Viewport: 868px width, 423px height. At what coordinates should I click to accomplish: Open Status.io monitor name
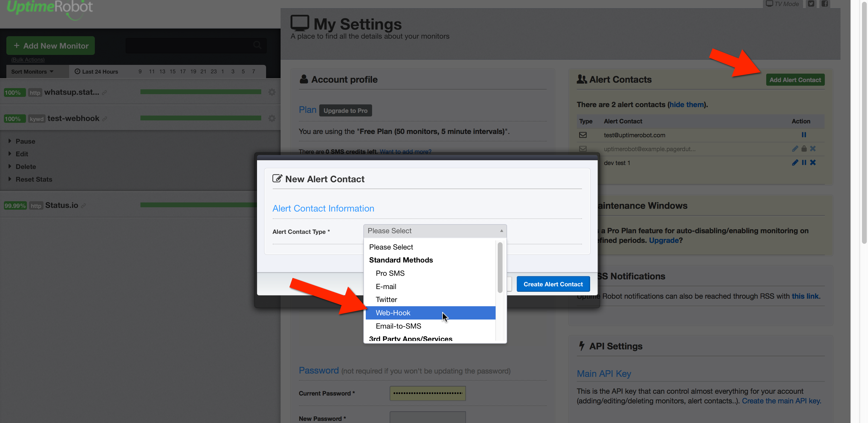pos(62,205)
